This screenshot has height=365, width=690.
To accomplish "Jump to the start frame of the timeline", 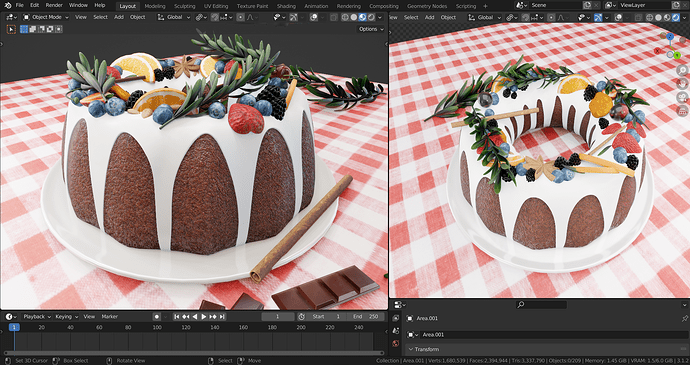I will (x=176, y=317).
